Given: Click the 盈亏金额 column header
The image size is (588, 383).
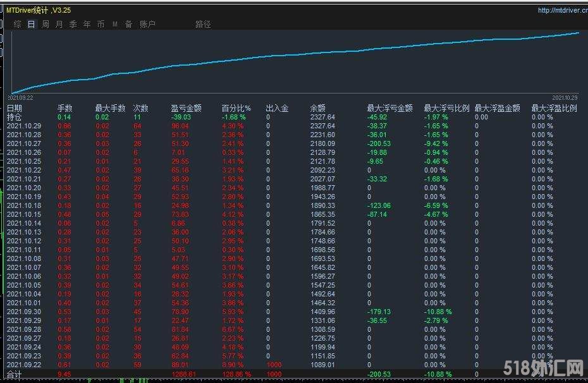Looking at the screenshot, I should coord(187,108).
